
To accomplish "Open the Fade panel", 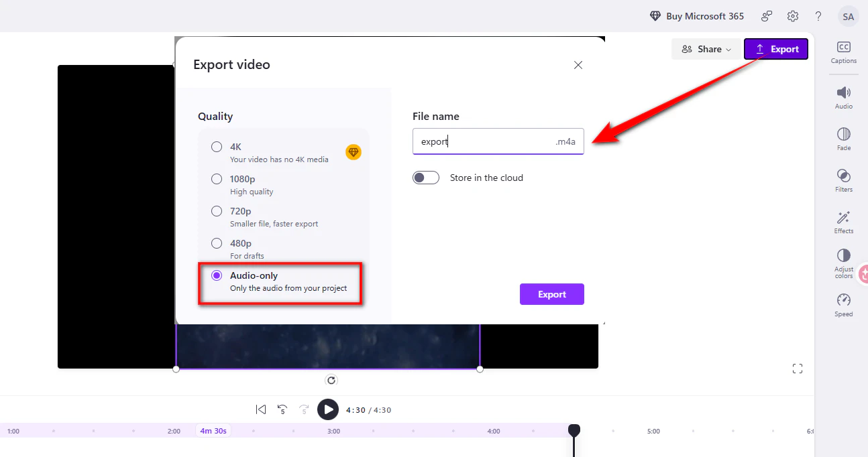I will point(843,138).
